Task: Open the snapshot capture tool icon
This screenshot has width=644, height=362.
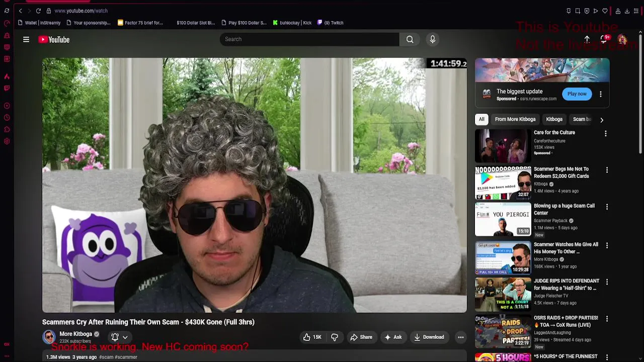Action: (x=578, y=11)
